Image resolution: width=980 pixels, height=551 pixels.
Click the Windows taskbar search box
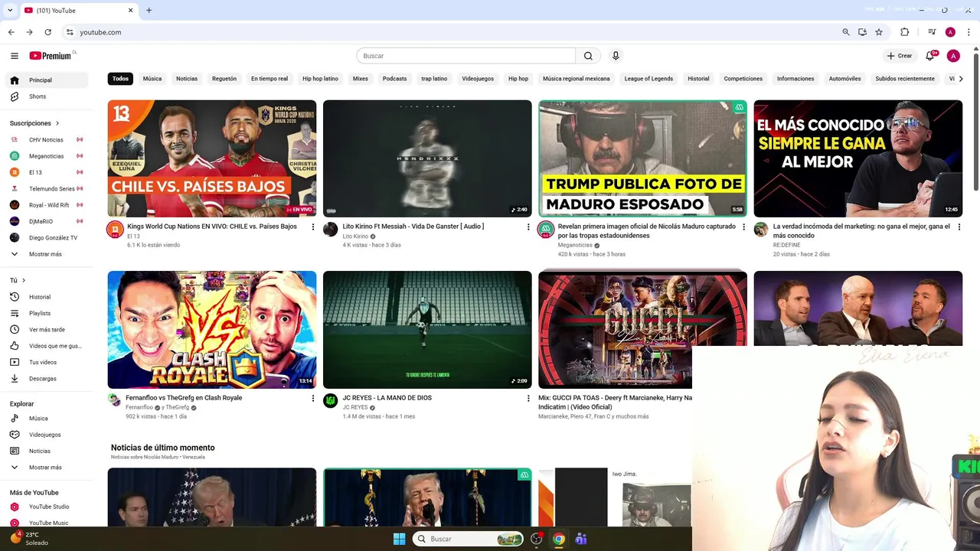468,539
